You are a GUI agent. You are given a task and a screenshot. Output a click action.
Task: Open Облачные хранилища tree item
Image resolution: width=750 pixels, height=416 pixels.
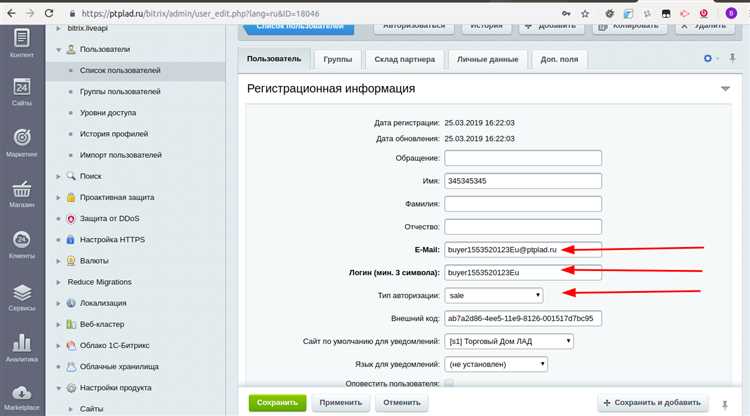click(119, 367)
